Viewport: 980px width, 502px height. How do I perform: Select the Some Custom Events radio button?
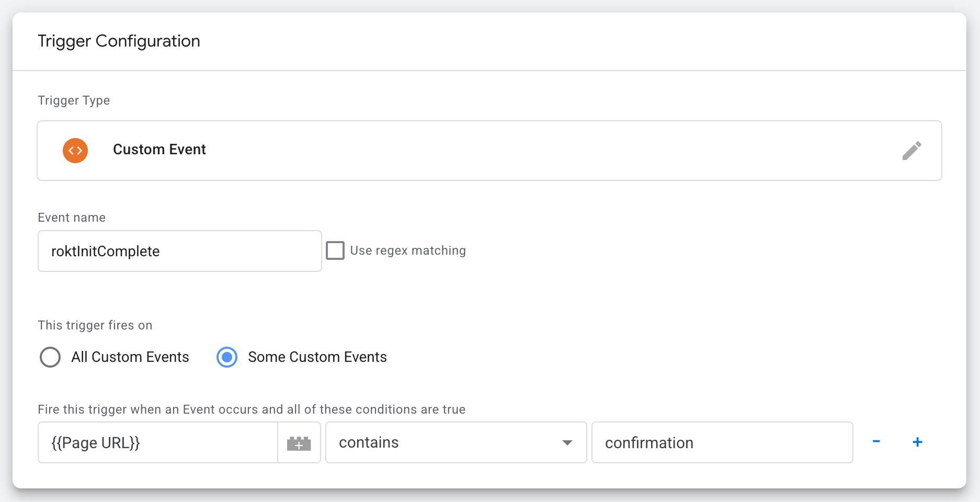227,357
